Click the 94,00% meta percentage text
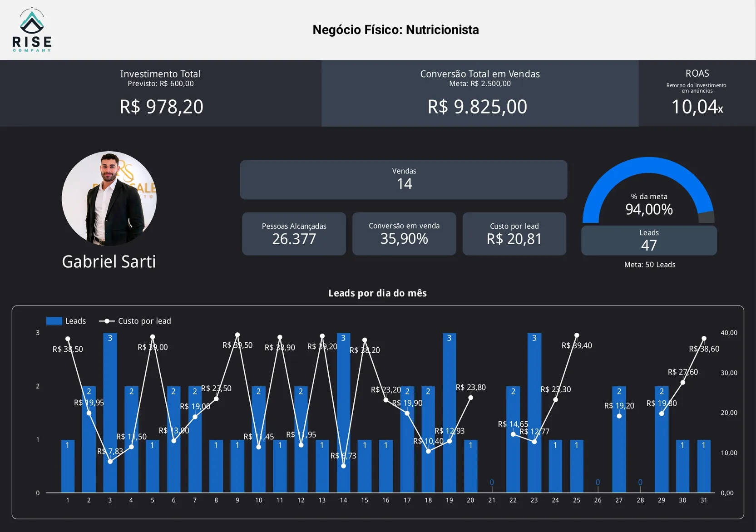 click(x=649, y=209)
